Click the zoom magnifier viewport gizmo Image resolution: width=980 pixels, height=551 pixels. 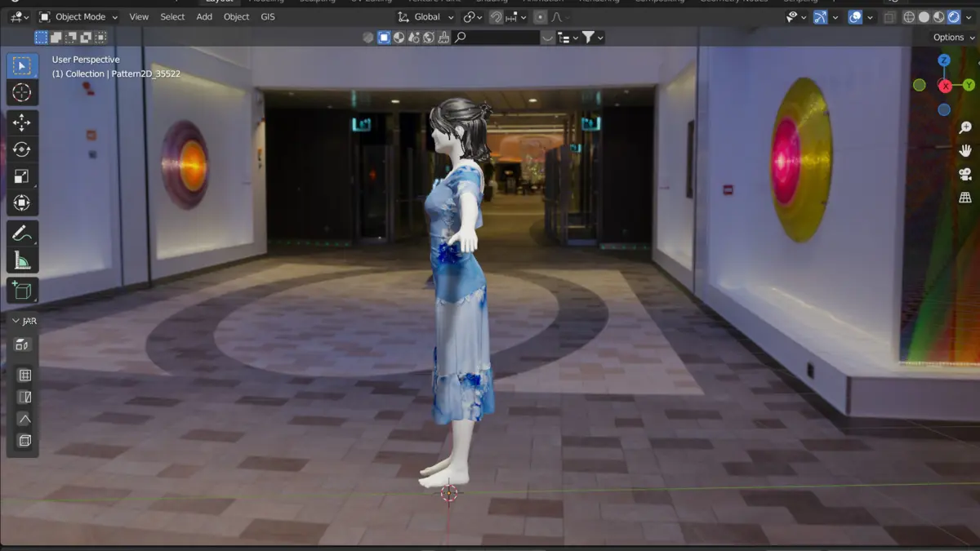[x=965, y=128]
